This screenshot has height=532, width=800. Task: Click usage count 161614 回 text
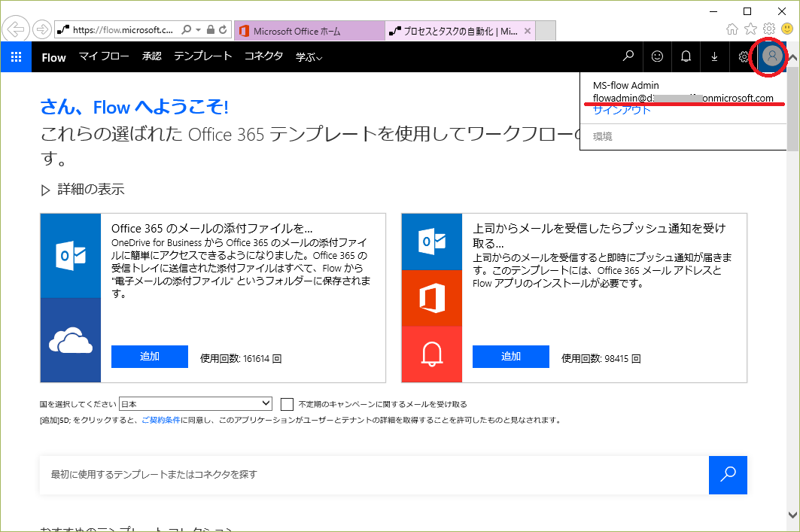click(241, 359)
